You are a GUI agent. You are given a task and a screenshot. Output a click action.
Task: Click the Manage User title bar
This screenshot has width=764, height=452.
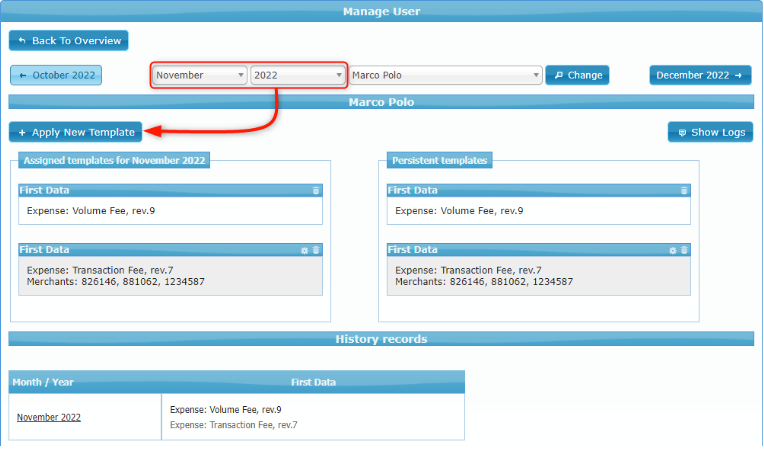(x=381, y=11)
